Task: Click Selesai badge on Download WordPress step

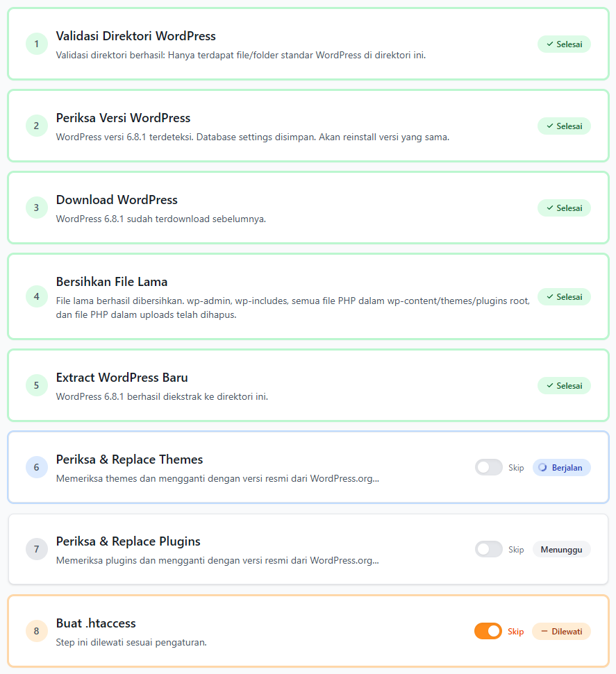Action: (x=564, y=208)
